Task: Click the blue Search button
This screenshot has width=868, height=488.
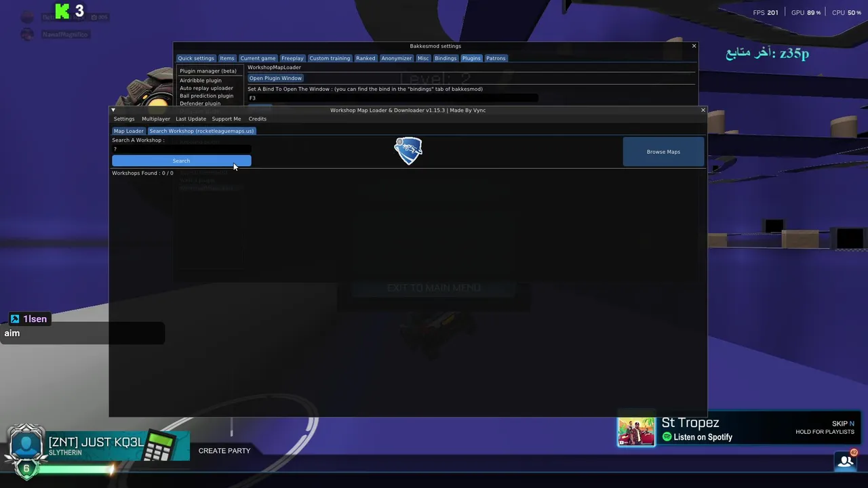Action: click(x=181, y=161)
